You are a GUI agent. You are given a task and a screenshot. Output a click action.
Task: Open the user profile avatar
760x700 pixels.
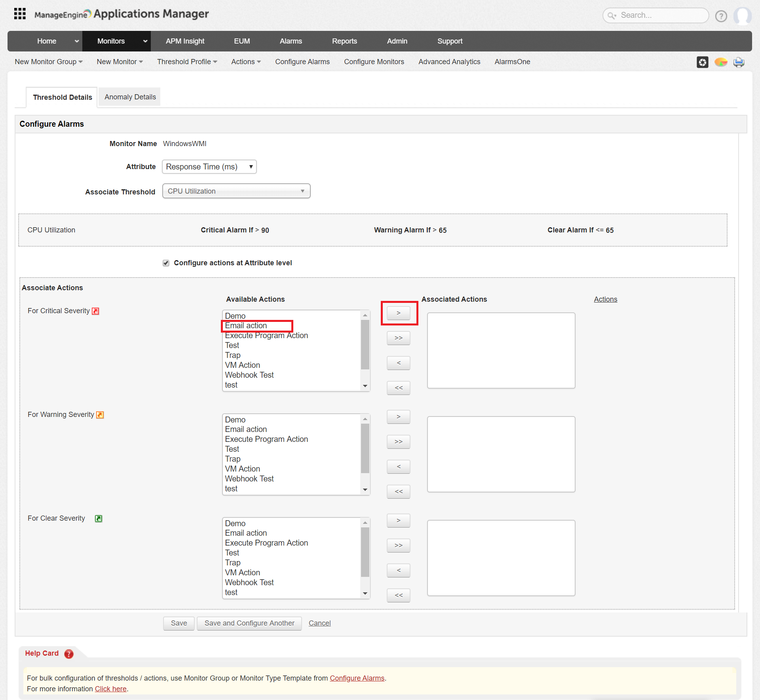[x=742, y=16]
